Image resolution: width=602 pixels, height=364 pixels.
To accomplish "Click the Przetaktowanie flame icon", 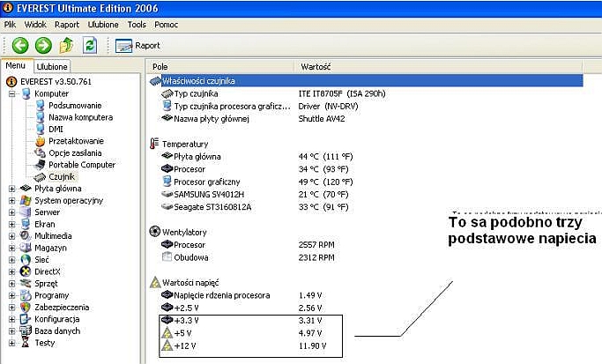I will pyautogui.click(x=40, y=141).
